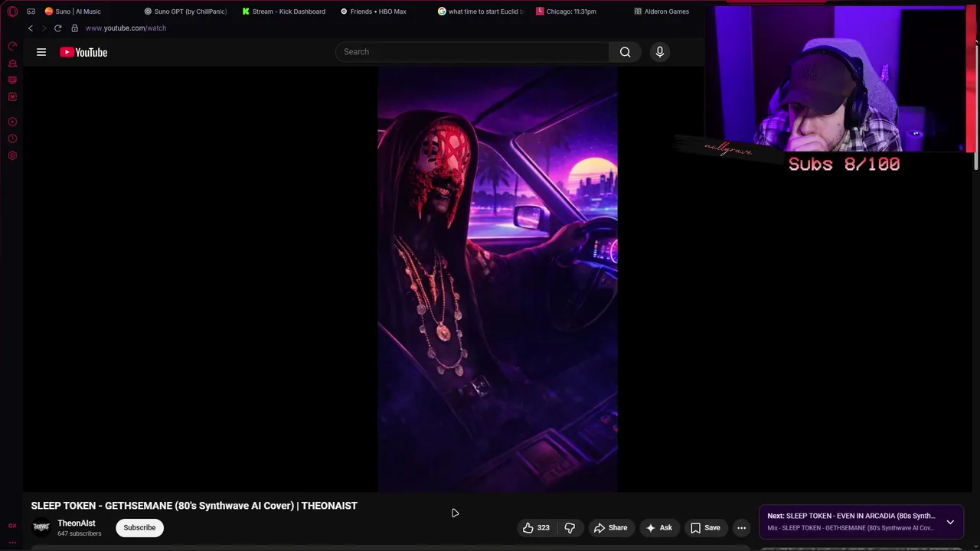Start voice search with microphone icon
Image resolution: width=980 pixels, height=551 pixels.
point(660,52)
